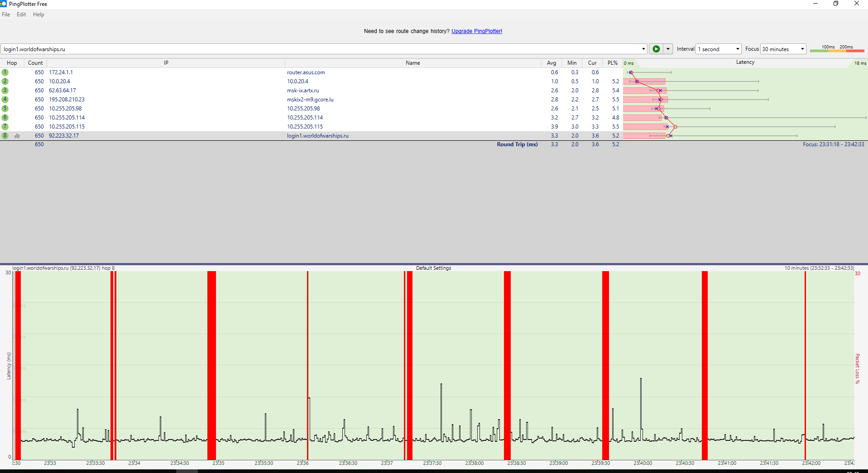Click hop 5 green circle icon
The image size is (868, 473).
5,109
